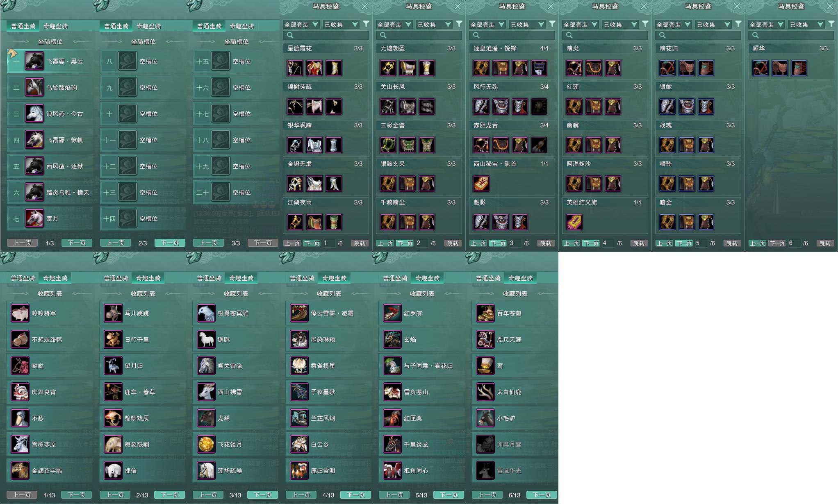This screenshot has height=504, width=838.
Task: Click the 英雄结义旗 flag icon
Action: tap(574, 222)
